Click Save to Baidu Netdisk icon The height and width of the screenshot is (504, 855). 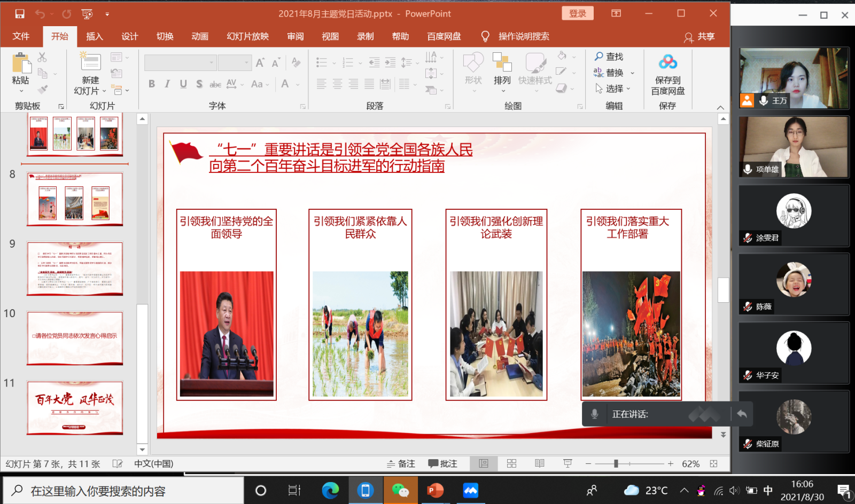pyautogui.click(x=667, y=63)
